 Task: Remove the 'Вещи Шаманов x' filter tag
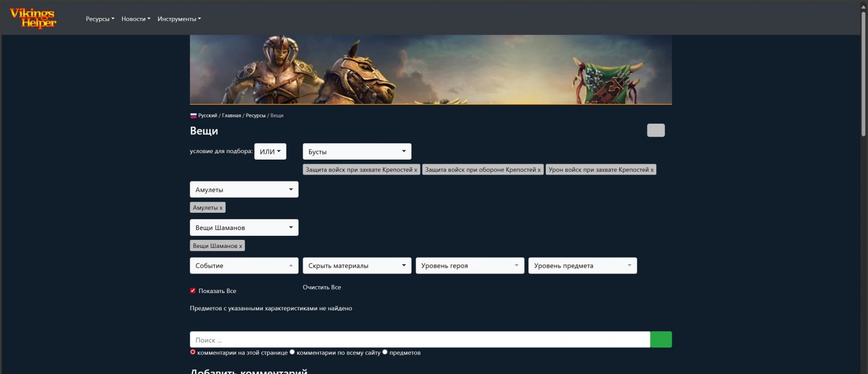(218, 246)
